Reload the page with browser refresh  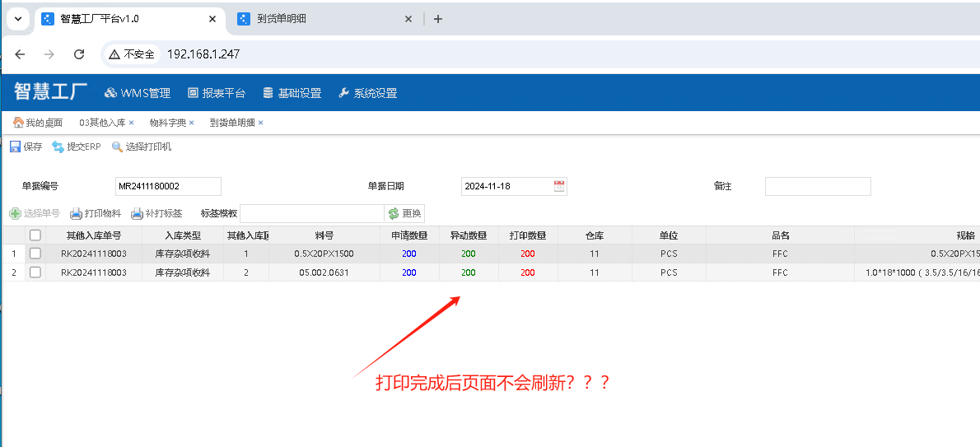coord(79,54)
